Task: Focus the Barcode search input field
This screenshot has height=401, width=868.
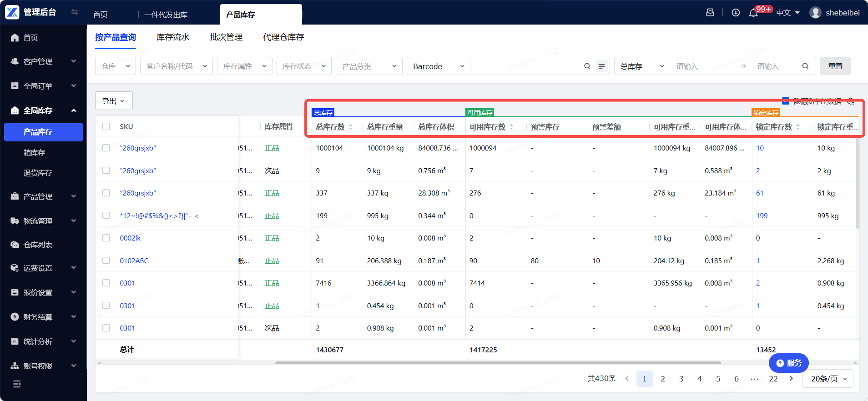Action: (x=525, y=66)
